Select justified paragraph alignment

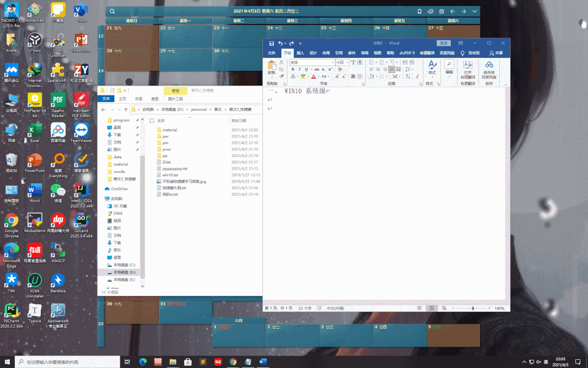coord(391,69)
